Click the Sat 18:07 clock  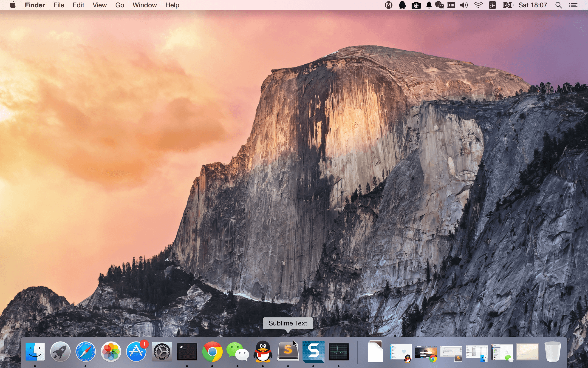533,5
